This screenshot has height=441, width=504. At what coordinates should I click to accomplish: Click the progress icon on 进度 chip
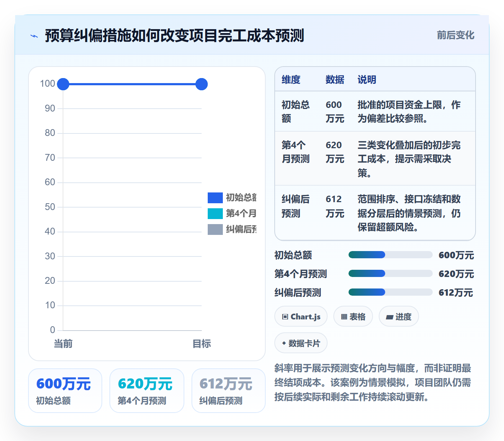(x=390, y=317)
